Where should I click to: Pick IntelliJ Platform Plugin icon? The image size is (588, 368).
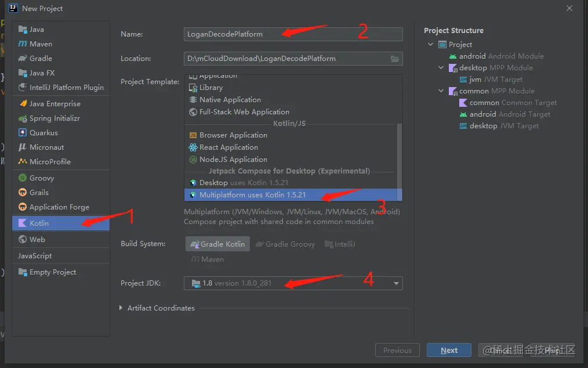(23, 88)
